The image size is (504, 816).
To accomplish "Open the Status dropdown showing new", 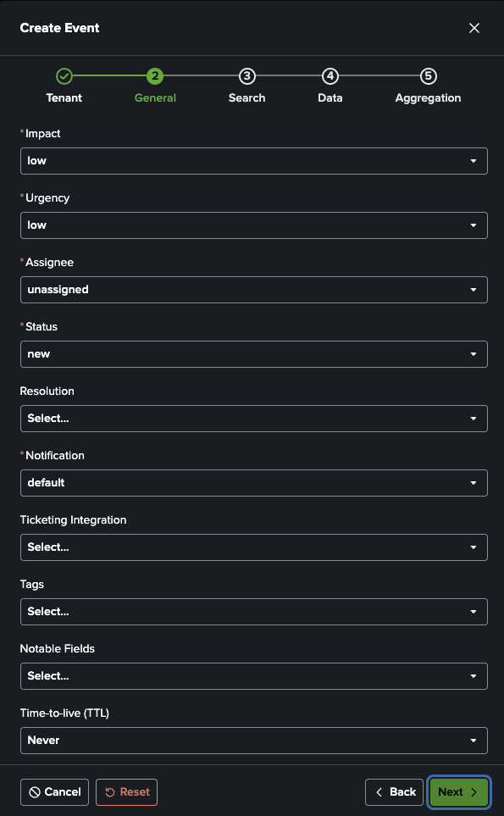I will (254, 354).
